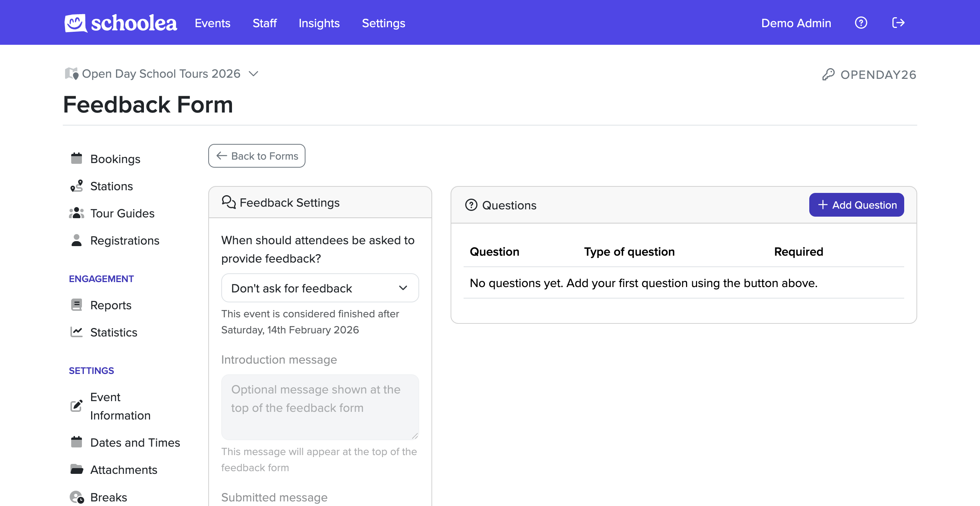Image resolution: width=980 pixels, height=506 pixels.
Task: Click the Schoolea logo icon
Action: [x=75, y=23]
